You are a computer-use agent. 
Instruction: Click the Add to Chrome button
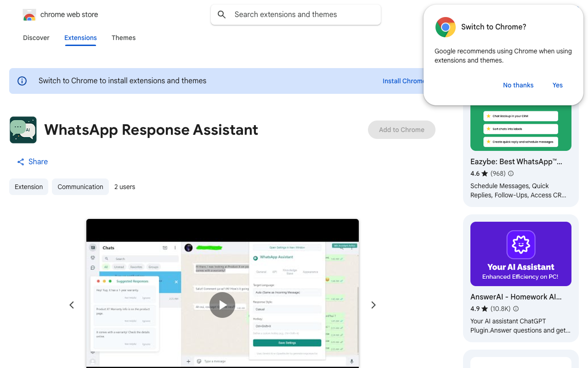tap(401, 130)
